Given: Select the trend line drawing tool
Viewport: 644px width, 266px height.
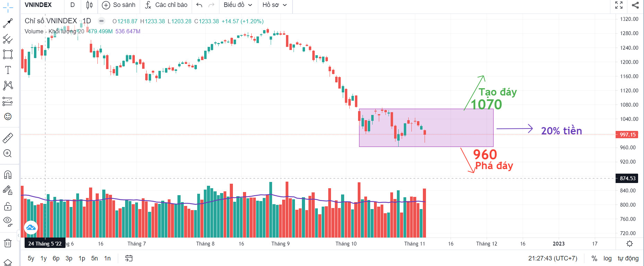Looking at the screenshot, I should 8,23.
